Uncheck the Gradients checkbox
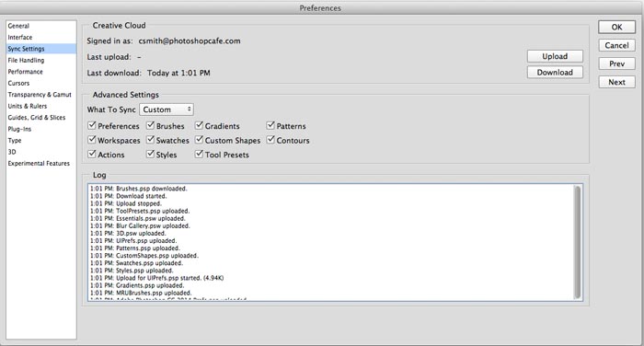The height and width of the screenshot is (346, 644). (200, 125)
